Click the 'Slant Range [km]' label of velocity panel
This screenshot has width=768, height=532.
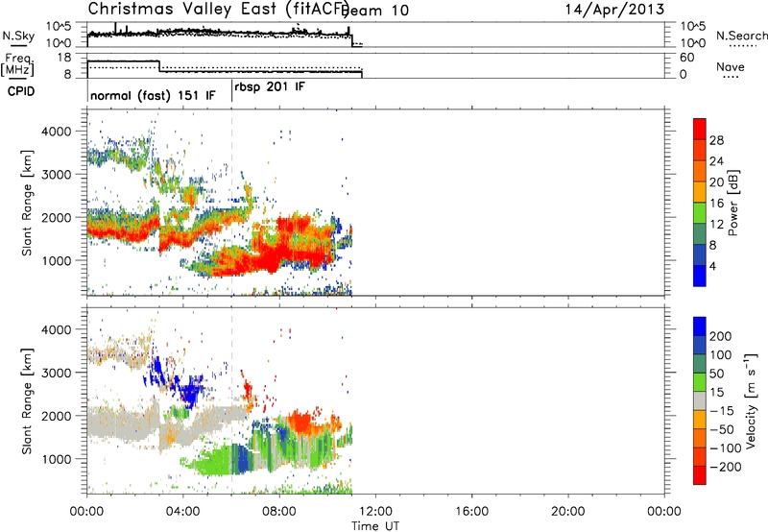point(27,401)
